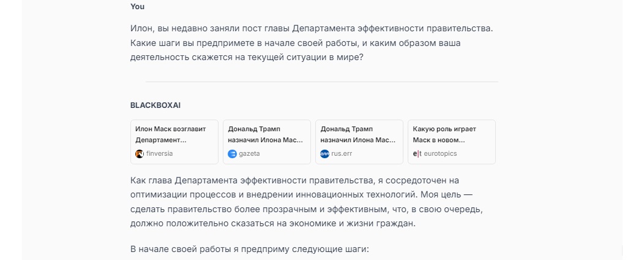Click the last line of the first answer paragraph

273,224
